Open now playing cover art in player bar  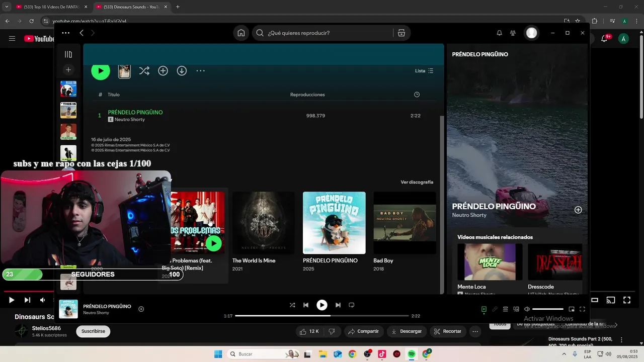pos(68,309)
